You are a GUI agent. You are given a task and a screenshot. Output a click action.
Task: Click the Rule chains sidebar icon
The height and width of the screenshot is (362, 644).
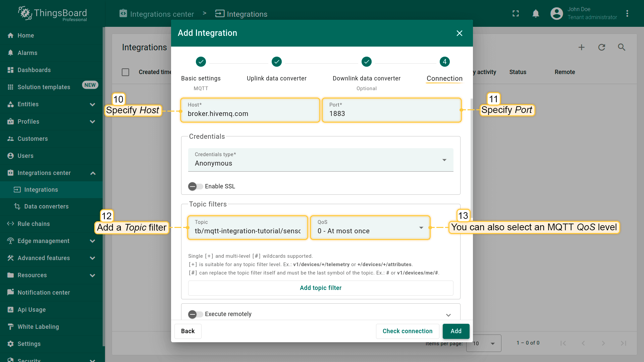click(x=10, y=224)
